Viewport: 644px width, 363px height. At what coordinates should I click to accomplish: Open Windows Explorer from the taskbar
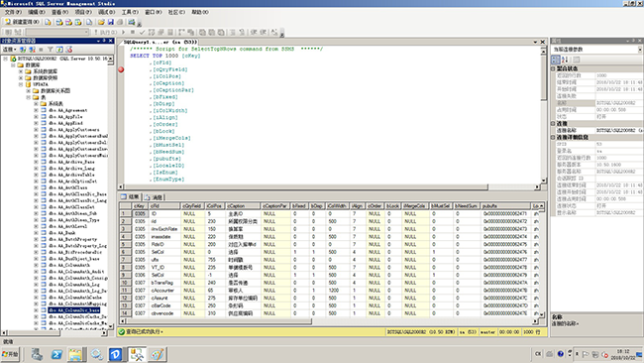[x=76, y=354]
